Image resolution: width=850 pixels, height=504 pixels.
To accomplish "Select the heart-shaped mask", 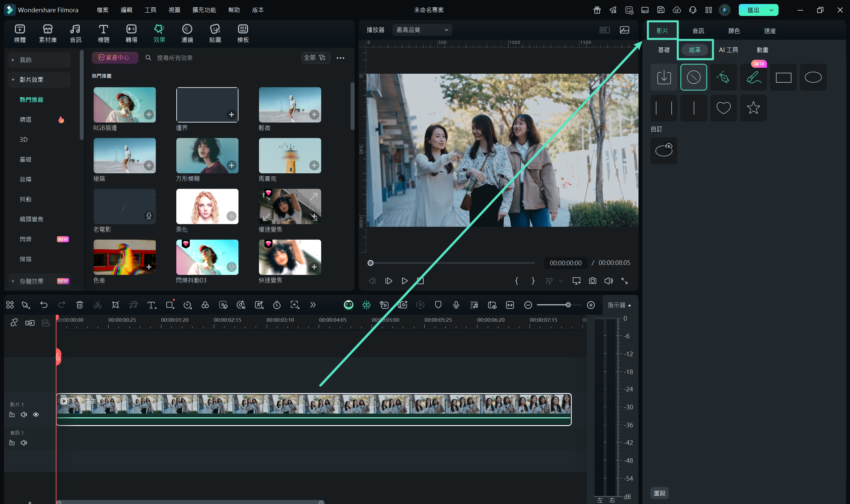I will 723,108.
